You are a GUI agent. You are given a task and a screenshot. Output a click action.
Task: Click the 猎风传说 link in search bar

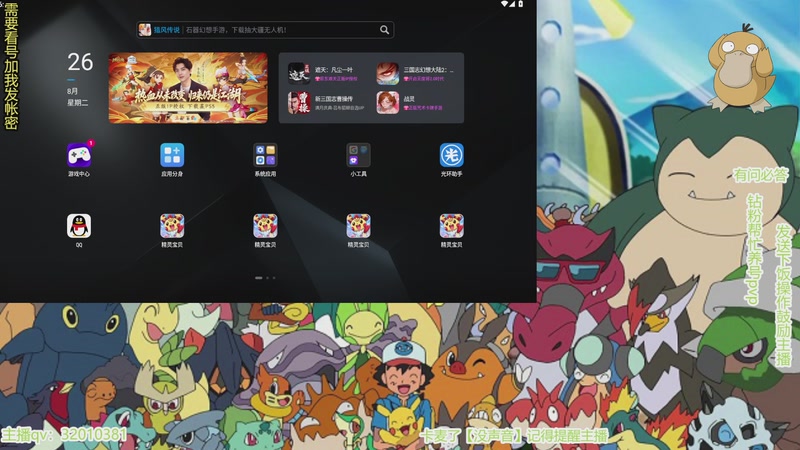(166, 30)
